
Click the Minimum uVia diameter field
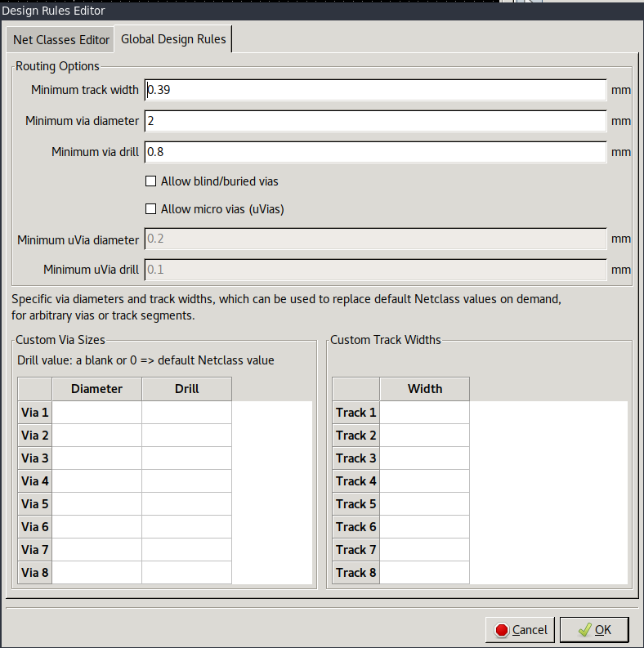375,239
